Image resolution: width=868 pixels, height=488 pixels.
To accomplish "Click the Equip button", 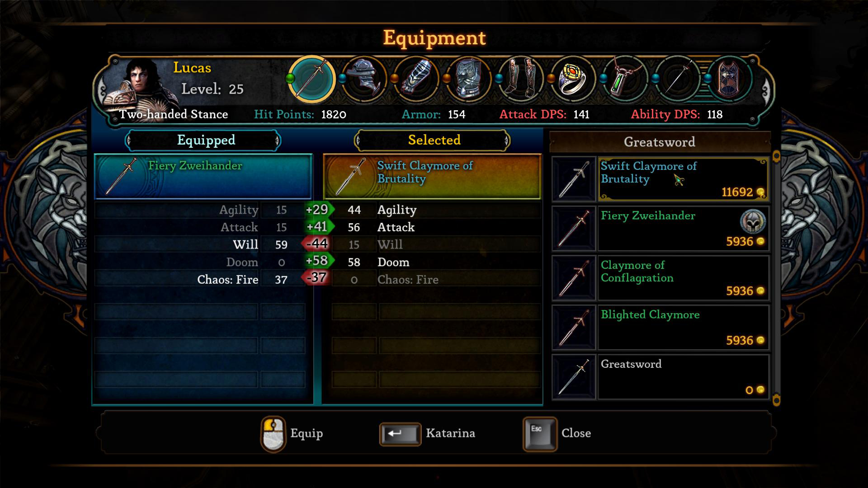I will coord(292,434).
